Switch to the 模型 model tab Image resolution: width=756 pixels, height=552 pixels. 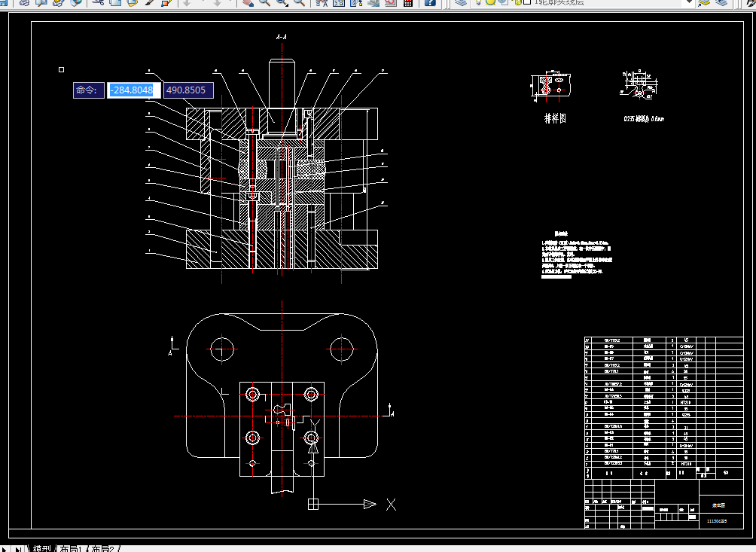(41, 548)
